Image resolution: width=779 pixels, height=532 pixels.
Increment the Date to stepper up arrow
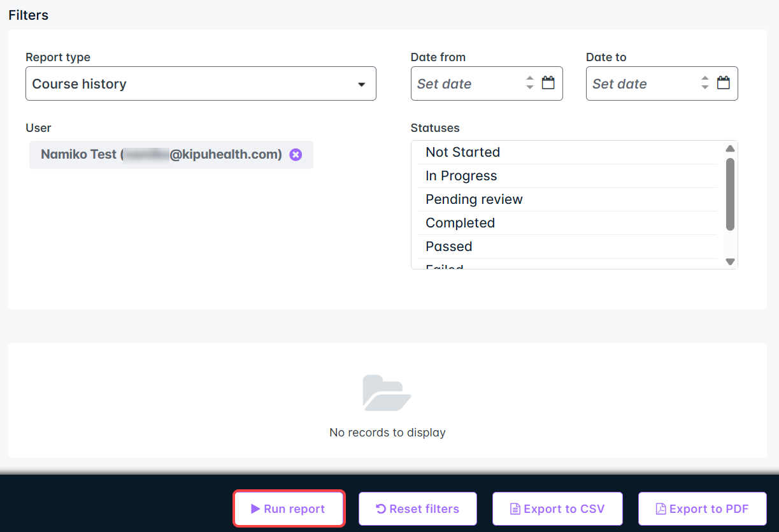[705, 79]
